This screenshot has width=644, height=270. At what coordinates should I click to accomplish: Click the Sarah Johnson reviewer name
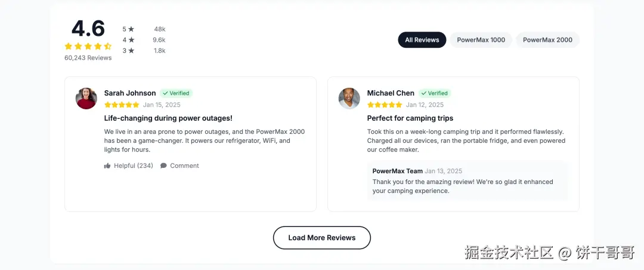pos(130,93)
